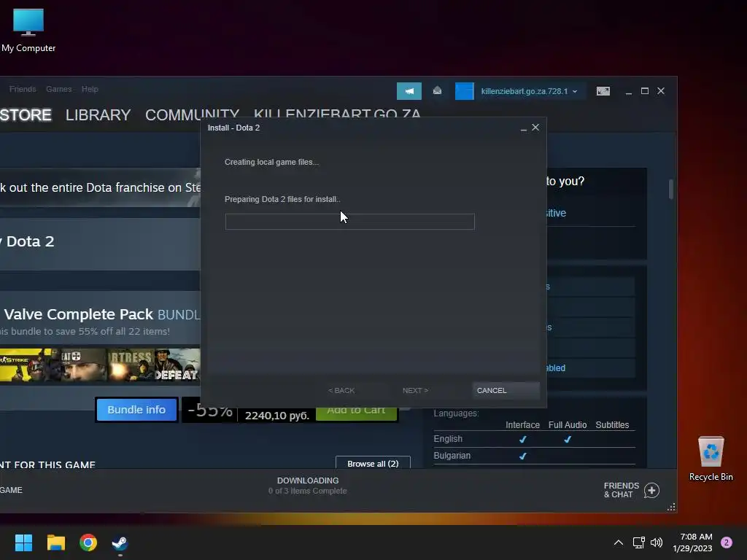This screenshot has height=560, width=747.
Task: Show hidden system tray icons
Action: click(x=619, y=542)
